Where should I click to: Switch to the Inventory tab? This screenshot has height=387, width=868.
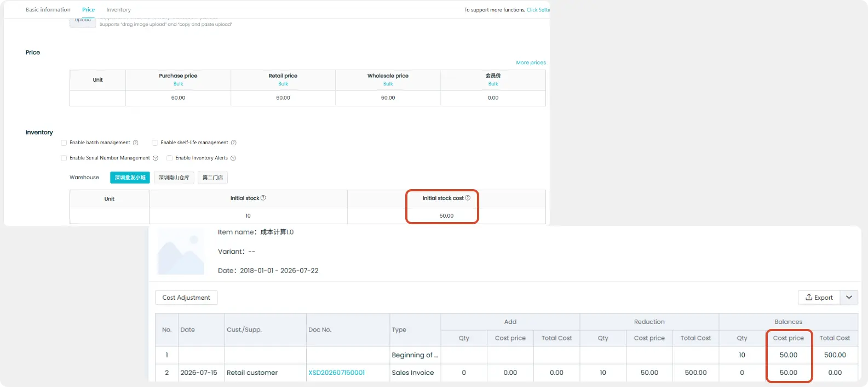tap(118, 9)
